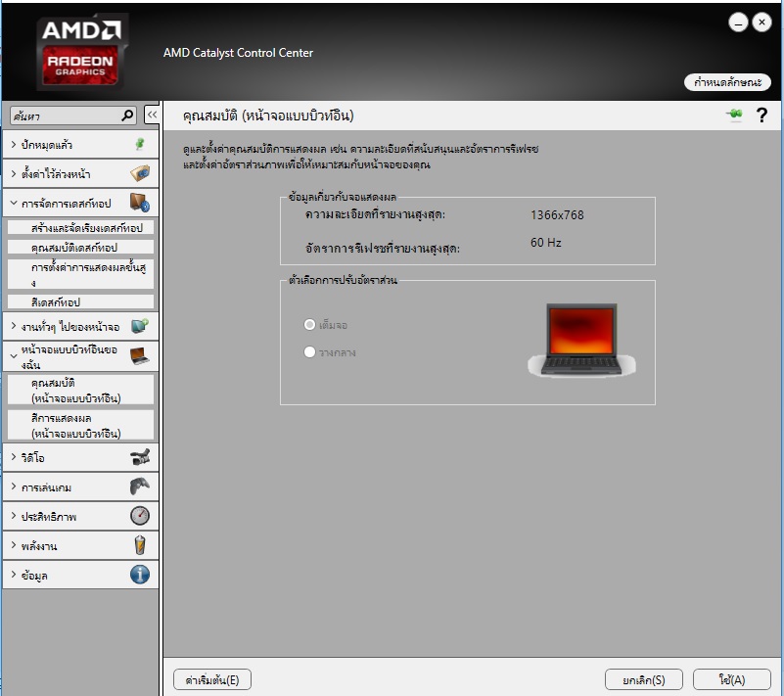Click the gauge icon beside ประสิทธิภาพ
784x696 pixels.
pos(140,516)
